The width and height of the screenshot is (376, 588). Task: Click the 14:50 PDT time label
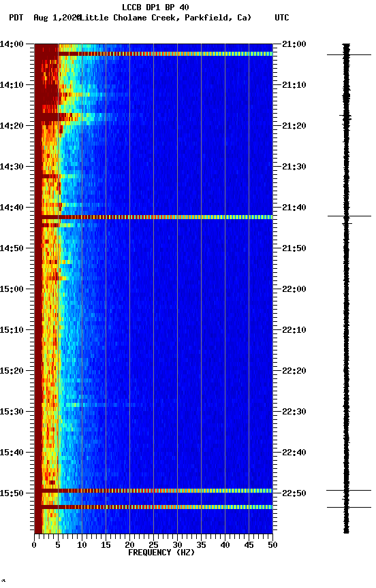pos(12,248)
